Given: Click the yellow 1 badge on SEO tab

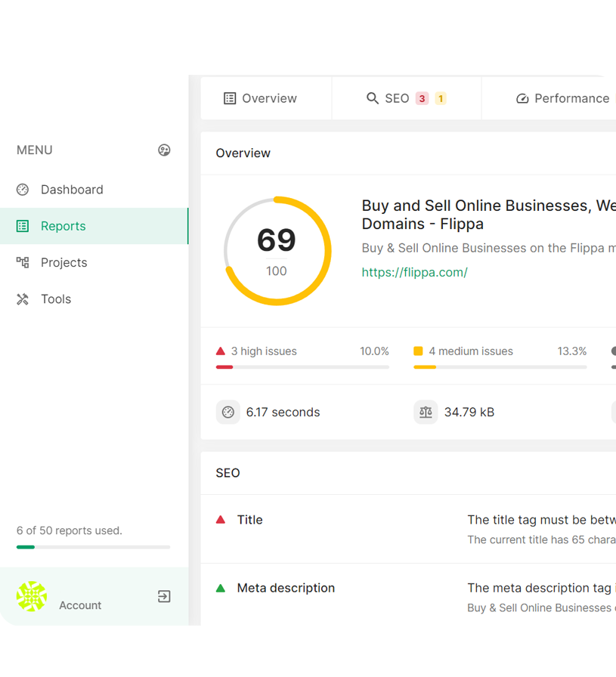Looking at the screenshot, I should point(441,98).
